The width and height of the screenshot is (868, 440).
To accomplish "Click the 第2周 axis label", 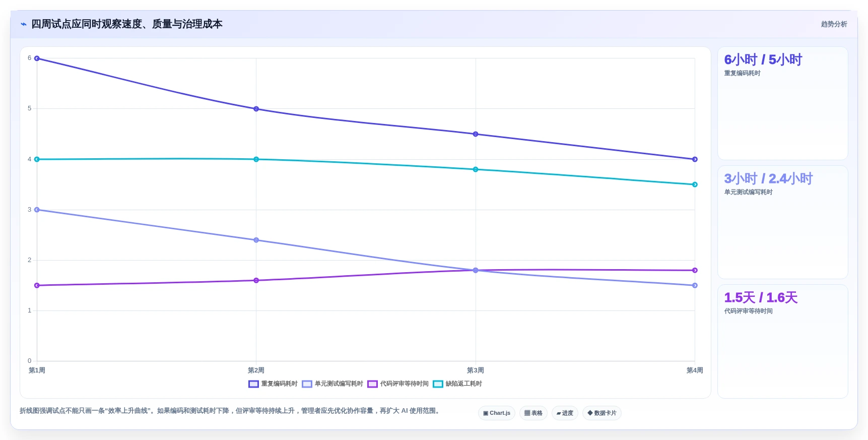I will (x=256, y=370).
